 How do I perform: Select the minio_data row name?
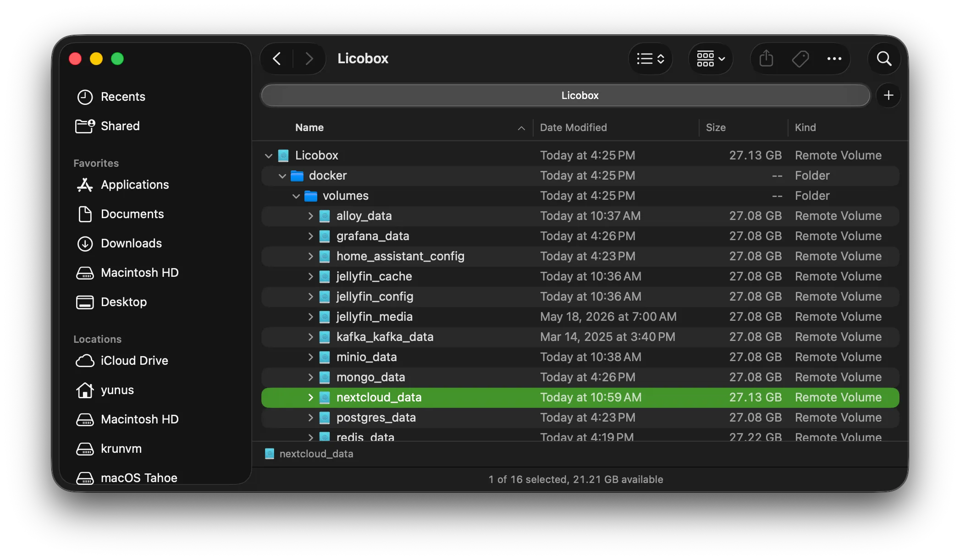(x=367, y=357)
